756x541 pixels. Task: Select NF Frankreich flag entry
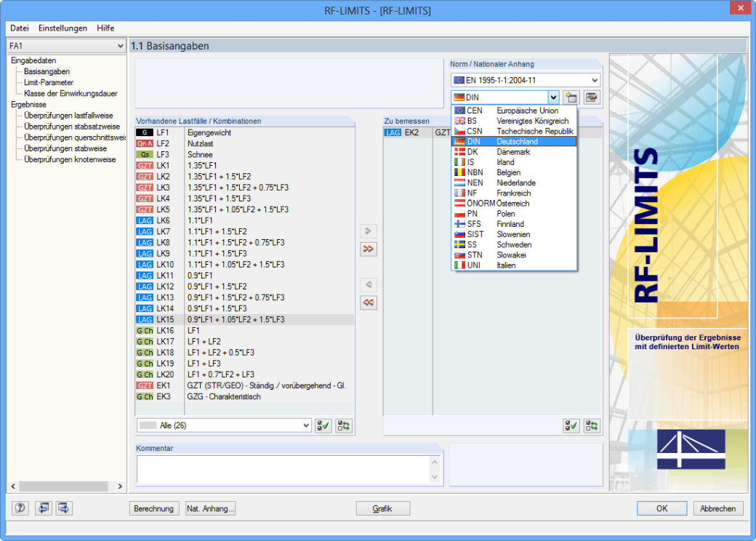pyautogui.click(x=514, y=193)
